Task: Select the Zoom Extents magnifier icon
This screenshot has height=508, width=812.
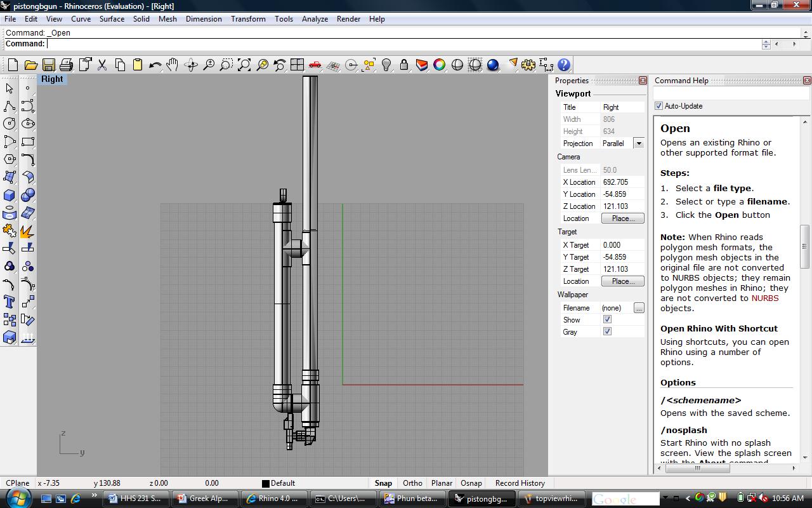Action: click(x=244, y=65)
